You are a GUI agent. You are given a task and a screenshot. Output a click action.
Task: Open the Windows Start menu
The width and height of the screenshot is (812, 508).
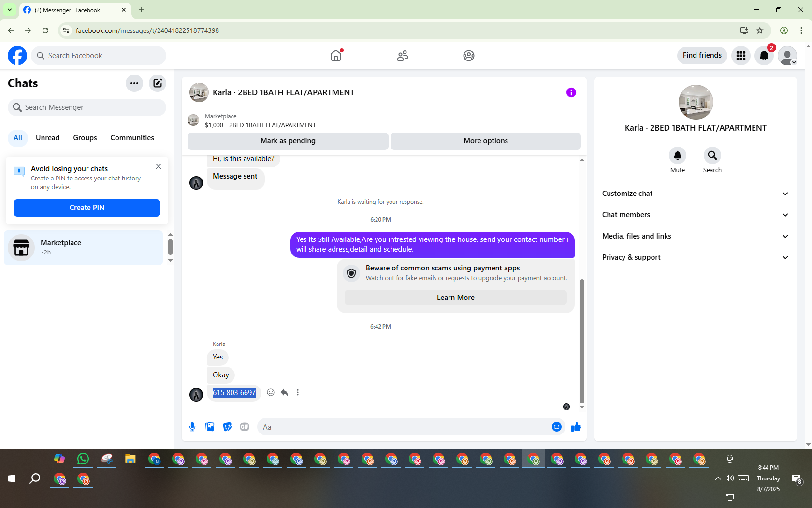tap(12, 479)
